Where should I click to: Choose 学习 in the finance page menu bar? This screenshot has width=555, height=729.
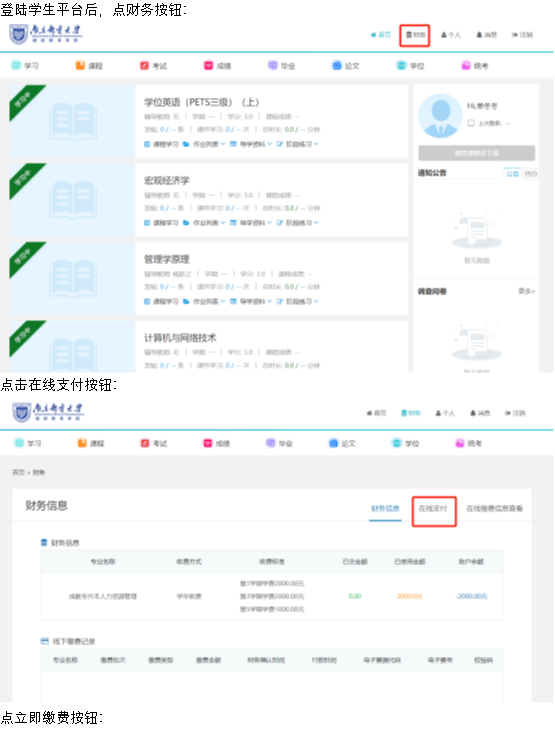point(27,443)
